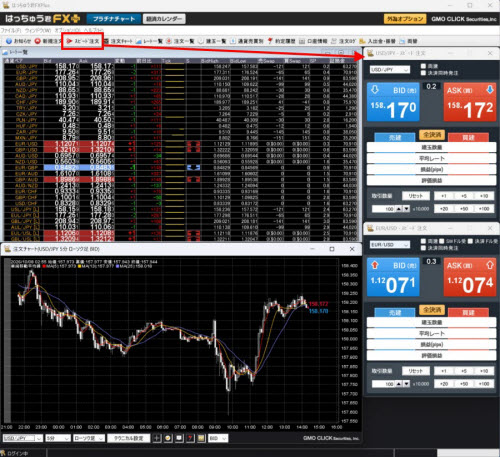The image size is (500, 457).
Task: Add +10 quantity in USD/JPY panel
Action: pyautogui.click(x=484, y=196)
